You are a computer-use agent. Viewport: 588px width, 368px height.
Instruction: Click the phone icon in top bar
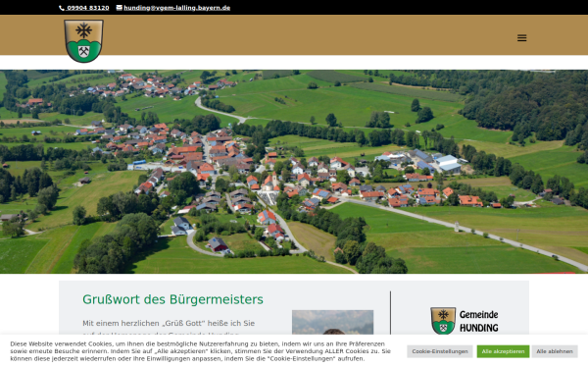62,8
